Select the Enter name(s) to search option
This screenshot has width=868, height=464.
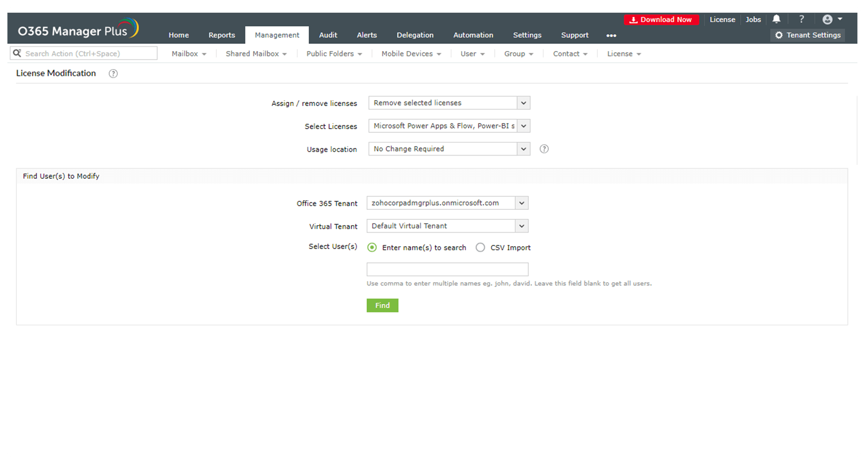point(372,247)
